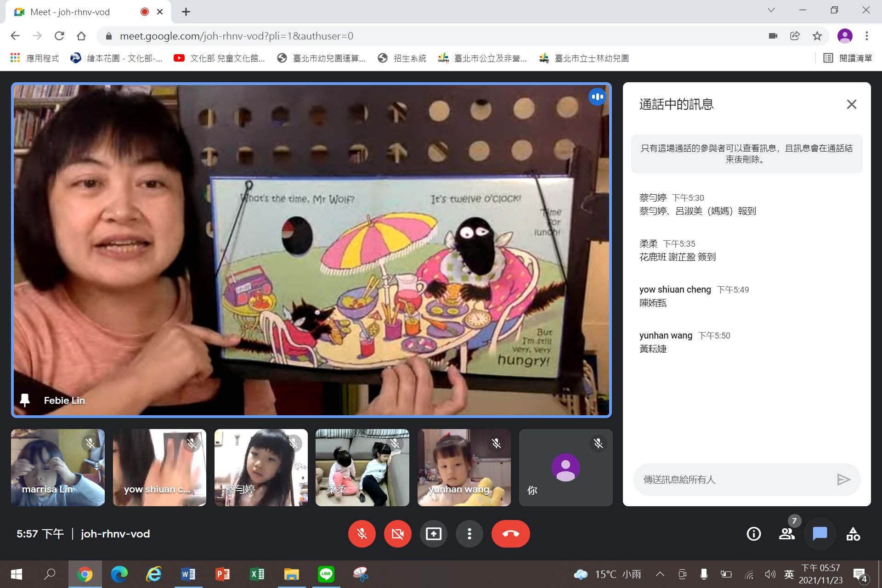Toggle the chat panel button
The height and width of the screenshot is (588, 882).
pyautogui.click(x=820, y=534)
